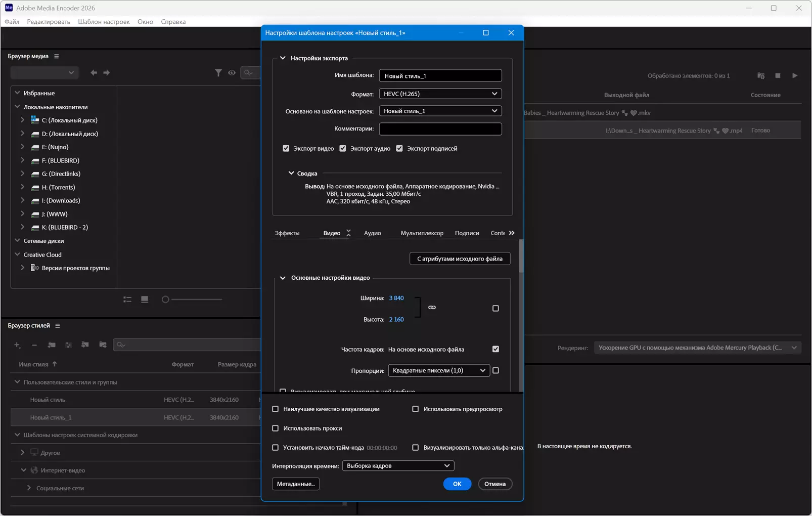The image size is (812, 516).
Task: Click the eye view icon in Браузер медиа
Action: point(232,73)
